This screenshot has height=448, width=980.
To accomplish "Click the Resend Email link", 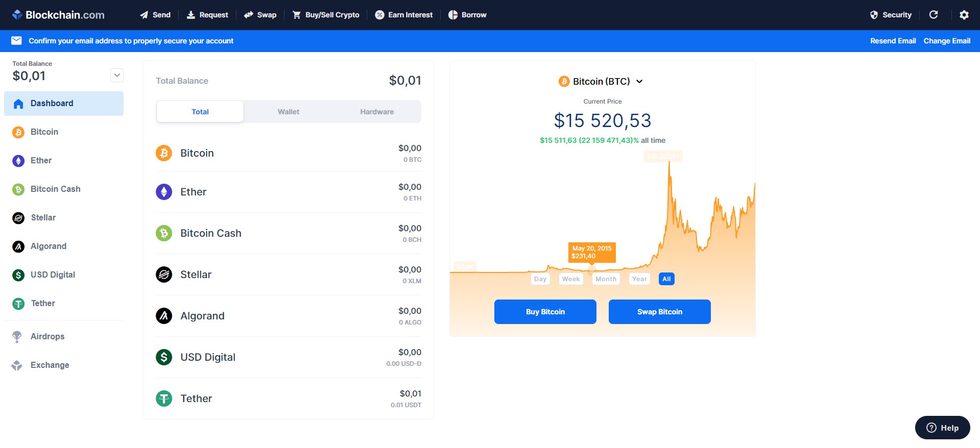I will pyautogui.click(x=893, y=41).
